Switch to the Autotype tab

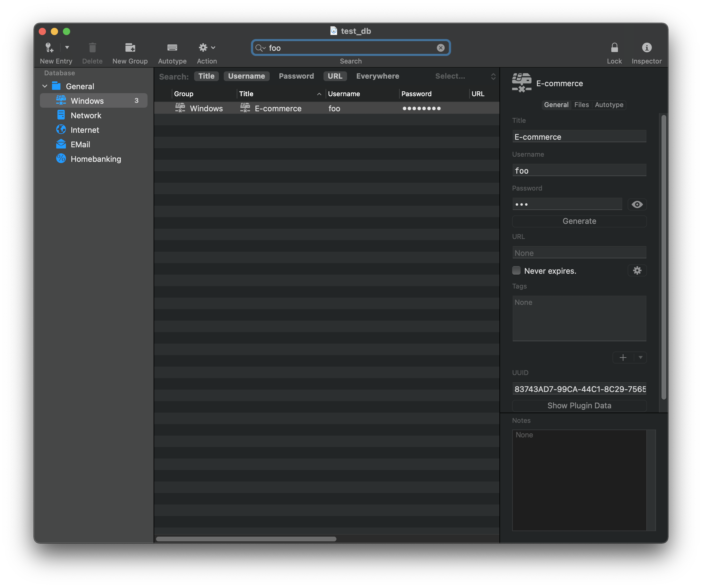609,105
